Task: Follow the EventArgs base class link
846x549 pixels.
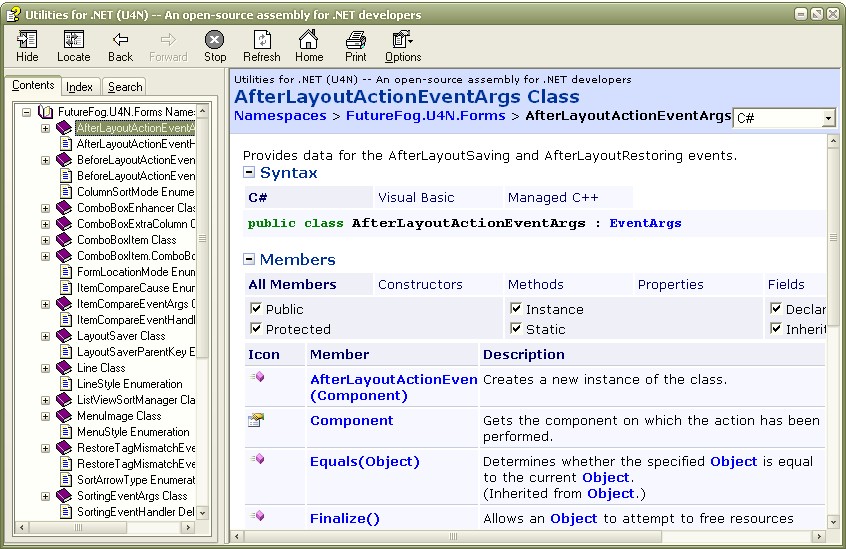Action: (x=645, y=223)
